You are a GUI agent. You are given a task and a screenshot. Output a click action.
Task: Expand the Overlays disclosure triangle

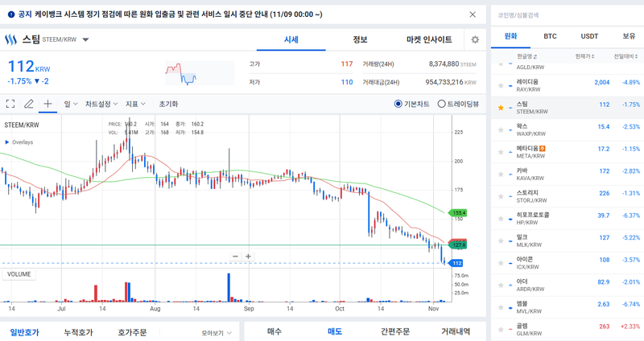pyautogui.click(x=7, y=142)
